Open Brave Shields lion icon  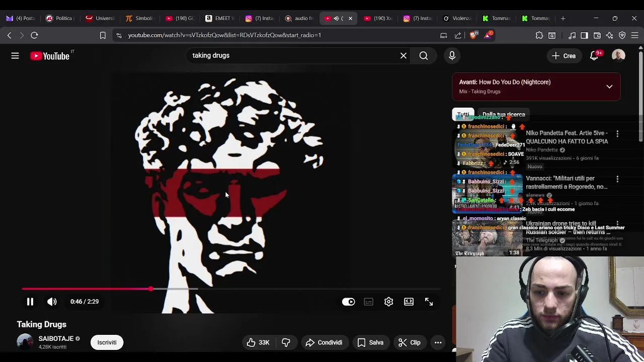pyautogui.click(x=473, y=35)
